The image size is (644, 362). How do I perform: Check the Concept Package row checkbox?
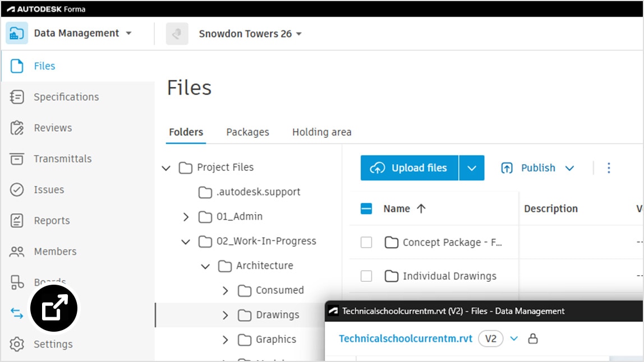click(366, 243)
